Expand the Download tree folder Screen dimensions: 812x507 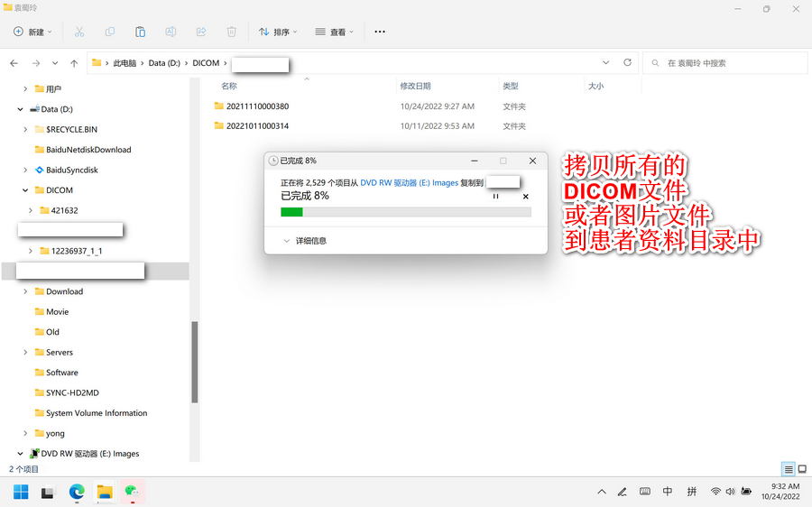25,291
